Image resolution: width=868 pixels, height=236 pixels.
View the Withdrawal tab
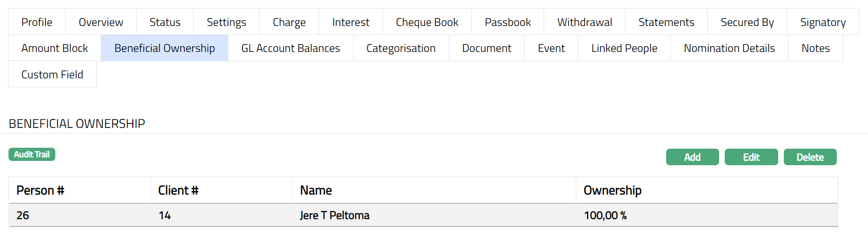tap(584, 22)
